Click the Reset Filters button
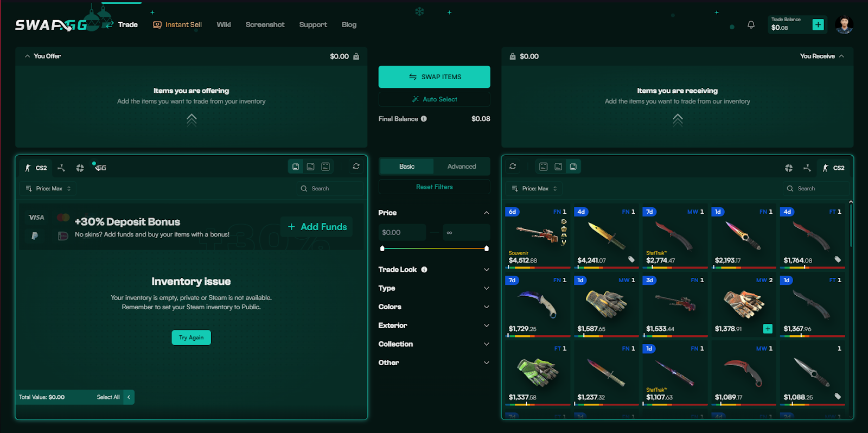 434,187
